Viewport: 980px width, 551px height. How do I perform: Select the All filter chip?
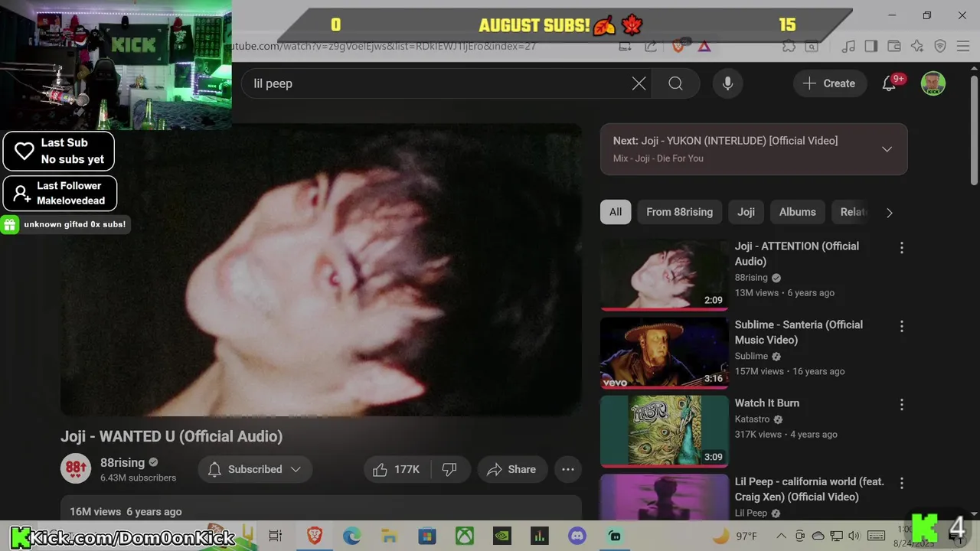click(616, 212)
